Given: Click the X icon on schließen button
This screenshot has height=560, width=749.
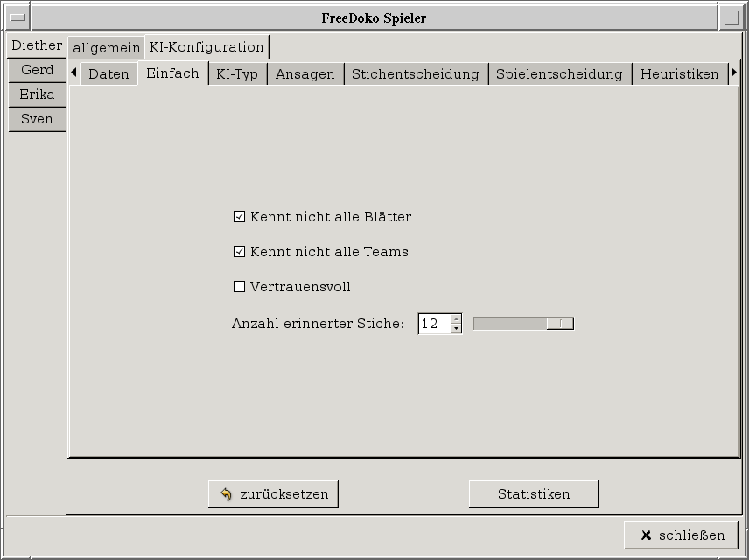Looking at the screenshot, I should 646,535.
